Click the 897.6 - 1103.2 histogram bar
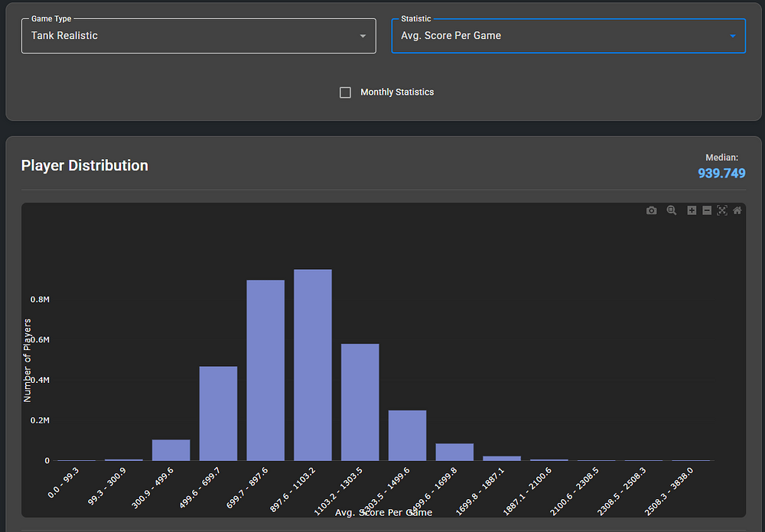Image resolution: width=765 pixels, height=532 pixels. (313, 365)
